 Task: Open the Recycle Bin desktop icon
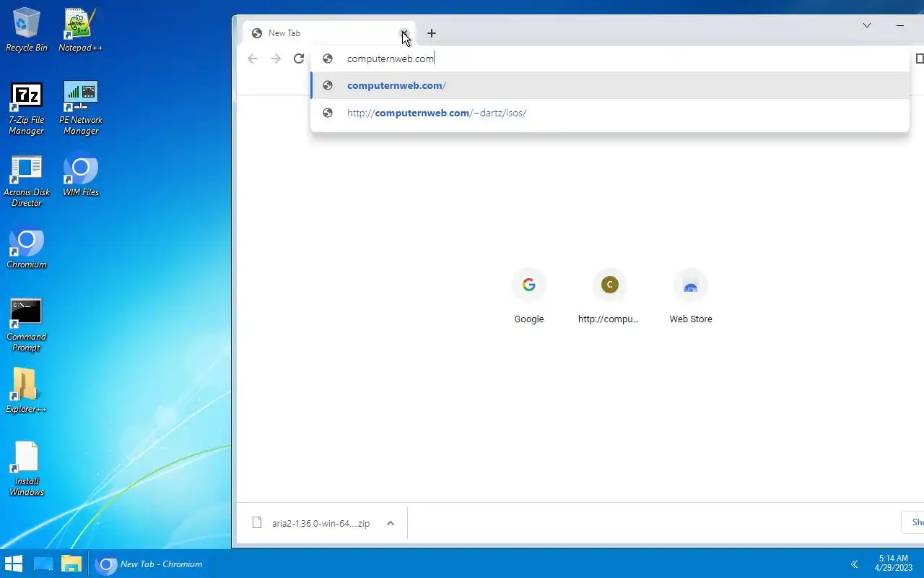coord(27,30)
